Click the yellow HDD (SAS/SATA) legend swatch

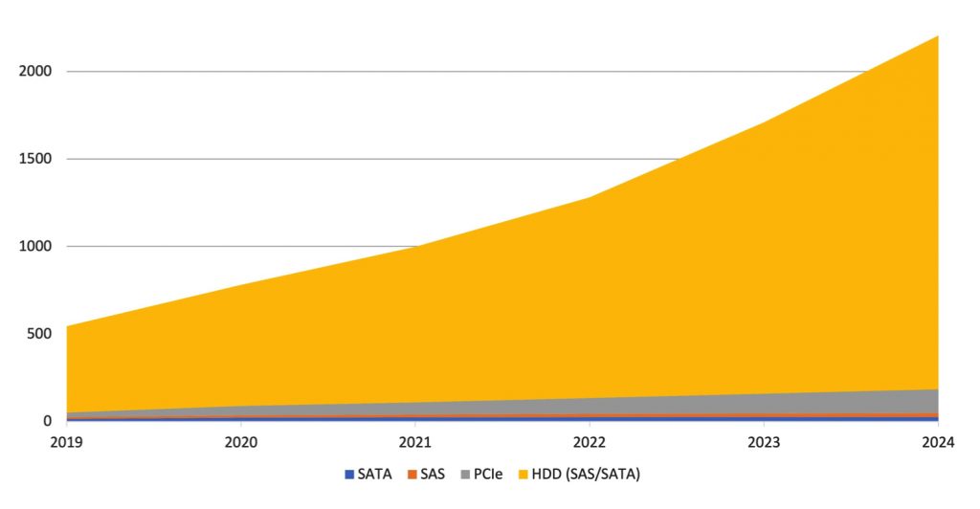(x=523, y=475)
